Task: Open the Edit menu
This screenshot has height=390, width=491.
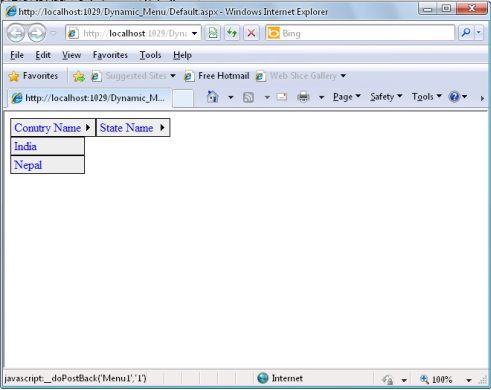Action: click(43, 55)
